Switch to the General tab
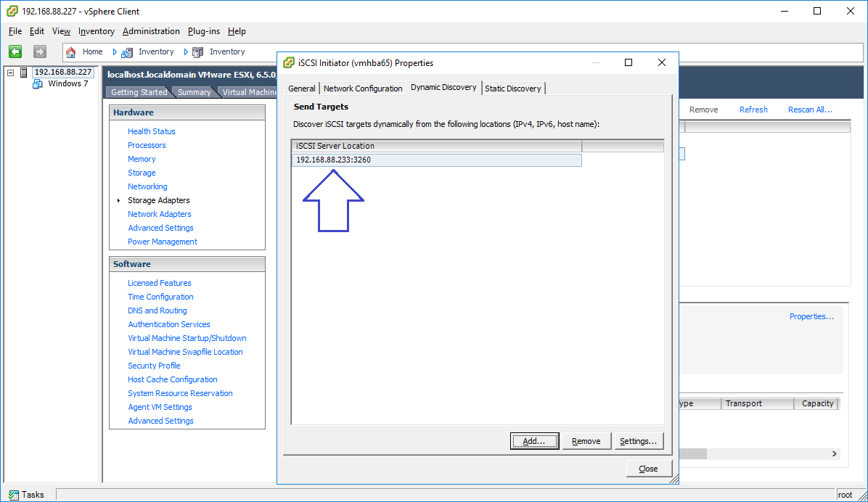This screenshot has width=868, height=502. click(x=302, y=89)
